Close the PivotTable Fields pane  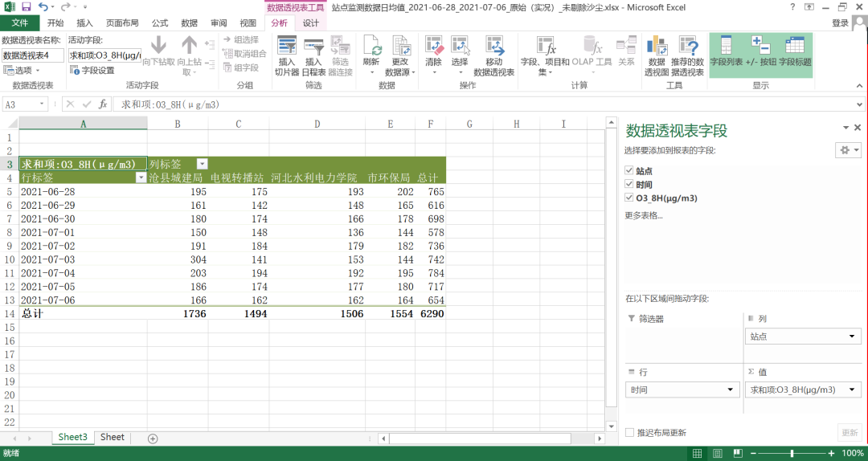click(858, 128)
